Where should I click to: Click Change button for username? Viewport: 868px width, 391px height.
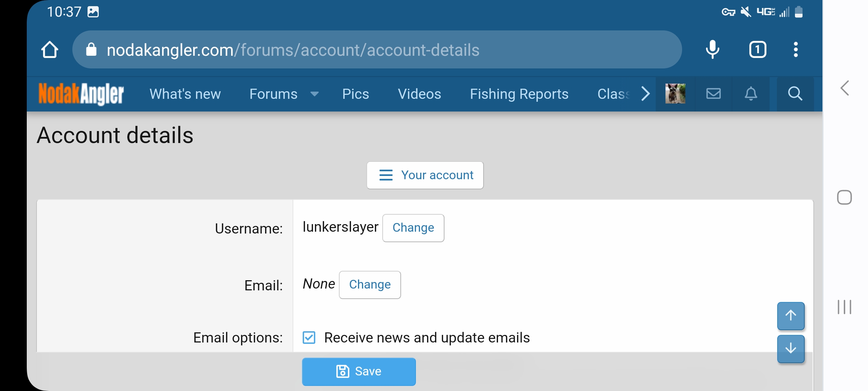coord(413,228)
